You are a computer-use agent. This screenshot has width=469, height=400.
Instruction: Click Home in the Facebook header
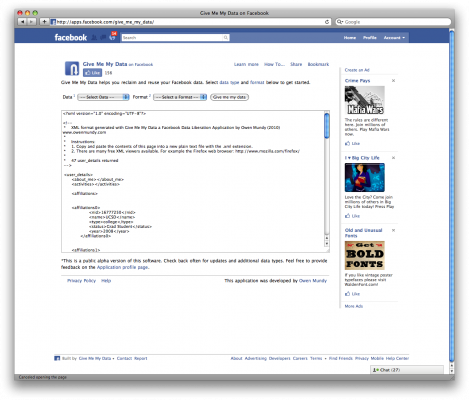[x=350, y=38]
